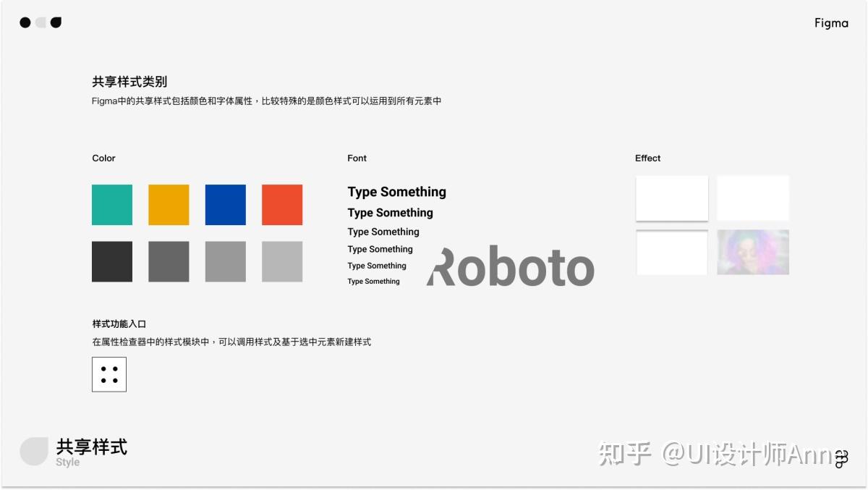Click the gray circle beside the 共享样式 title
The image size is (868, 490).
tap(34, 450)
